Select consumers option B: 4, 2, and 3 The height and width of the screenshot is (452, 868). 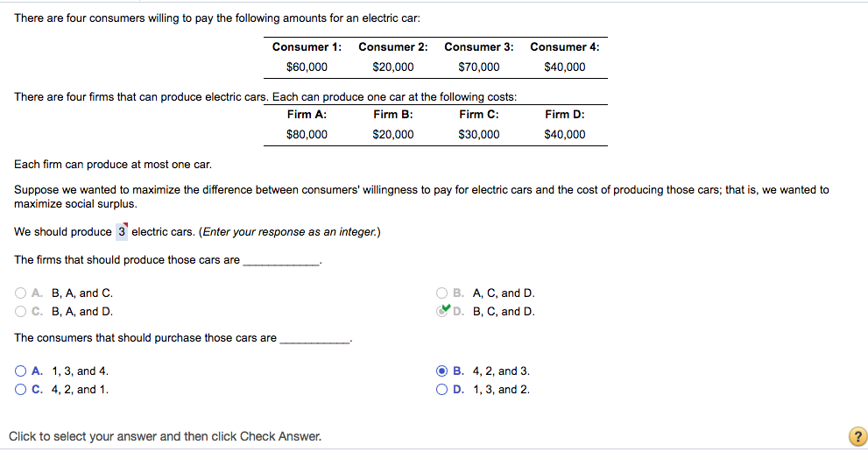coord(442,371)
